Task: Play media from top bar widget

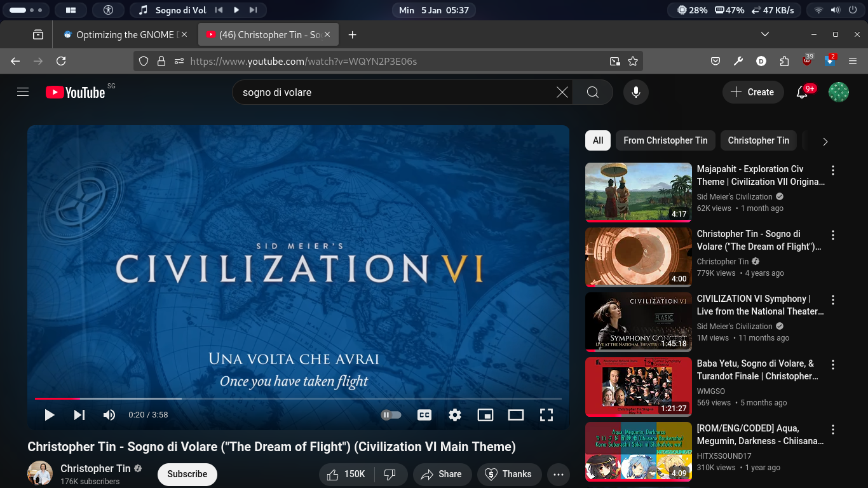Action: tap(236, 10)
